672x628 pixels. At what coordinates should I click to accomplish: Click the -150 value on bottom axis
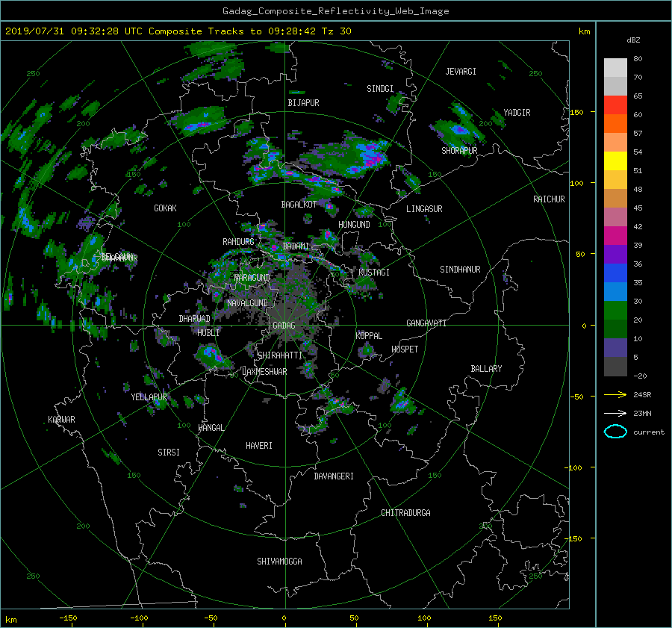point(68,618)
